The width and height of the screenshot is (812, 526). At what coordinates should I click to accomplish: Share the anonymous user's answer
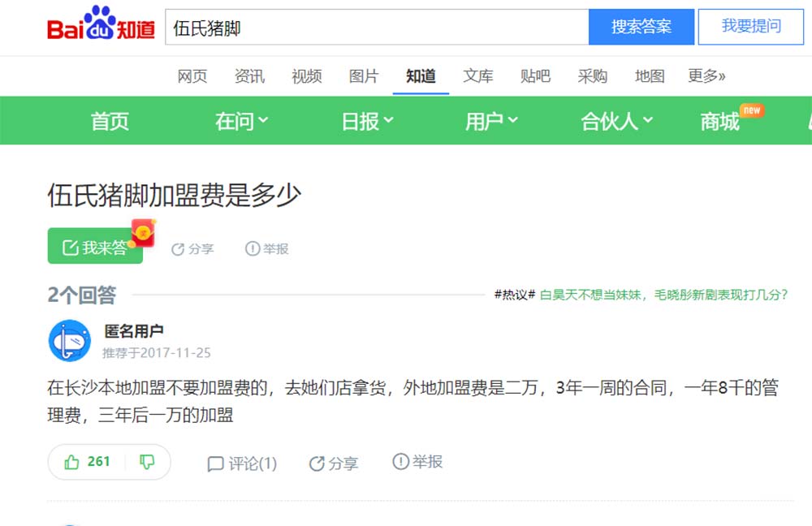[x=333, y=463]
